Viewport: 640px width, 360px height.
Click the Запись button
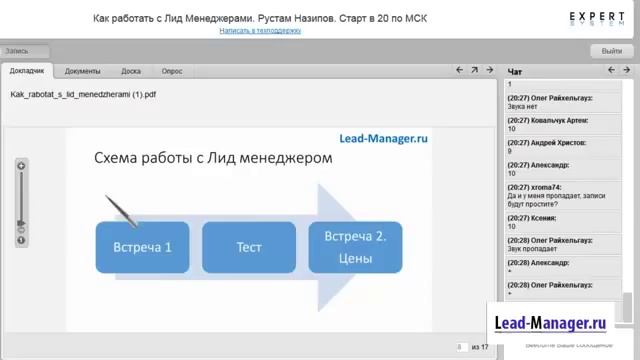click(x=24, y=51)
